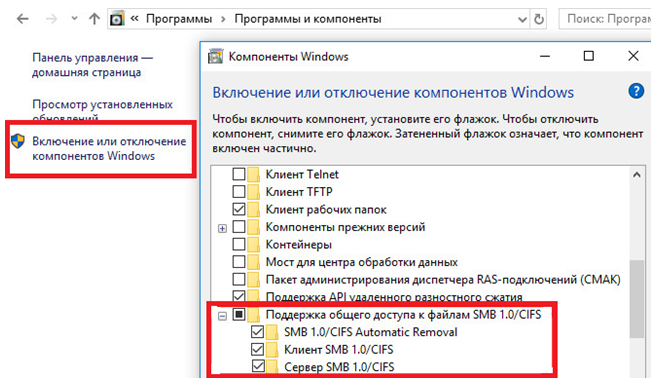Open Включение или отключение компонентов Windows link
The width and height of the screenshot is (657, 385).
[109, 148]
